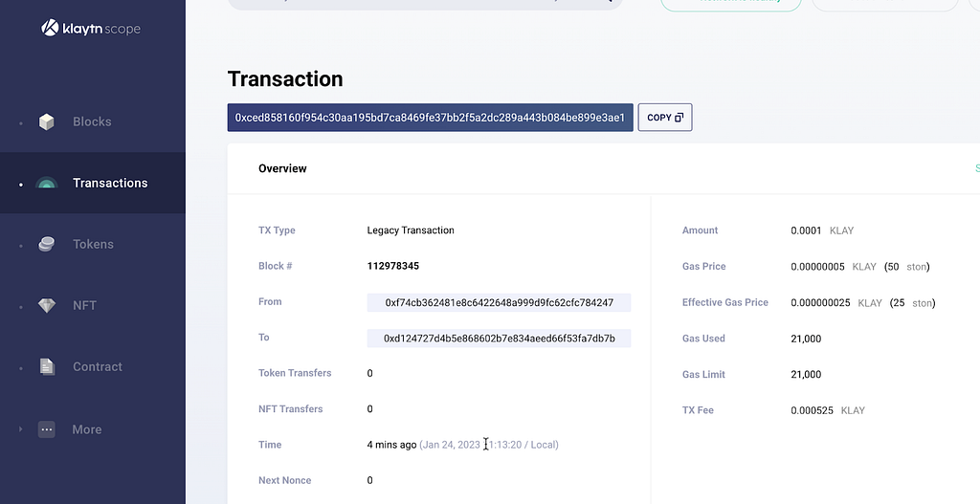This screenshot has height=504, width=980.
Task: Expand the More menu arrow
Action: pos(20,429)
